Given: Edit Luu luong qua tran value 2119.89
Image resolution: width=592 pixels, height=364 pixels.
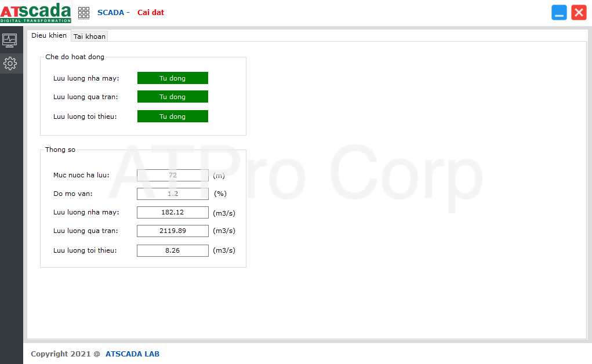Looking at the screenshot, I should point(172,231).
